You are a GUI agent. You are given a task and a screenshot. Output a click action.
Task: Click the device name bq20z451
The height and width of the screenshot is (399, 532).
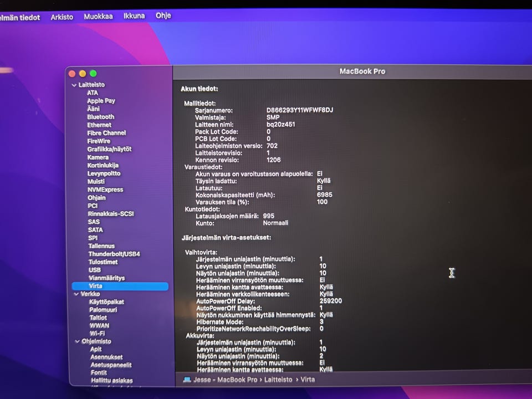(280, 125)
